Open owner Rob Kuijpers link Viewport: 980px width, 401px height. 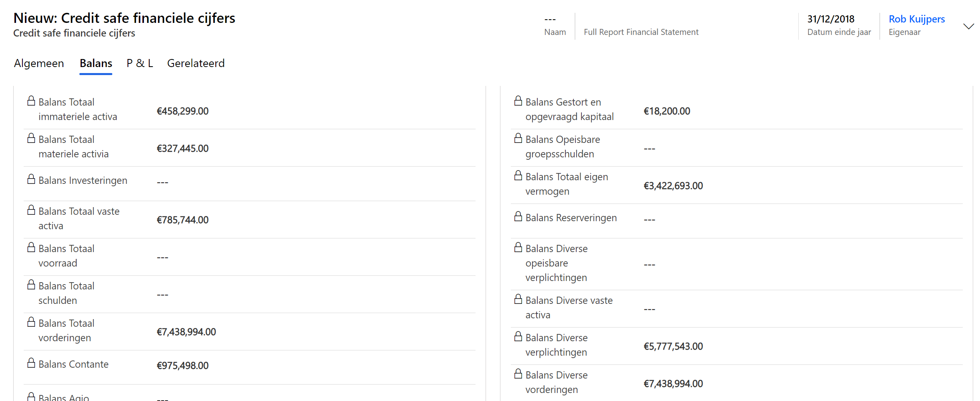click(x=917, y=19)
